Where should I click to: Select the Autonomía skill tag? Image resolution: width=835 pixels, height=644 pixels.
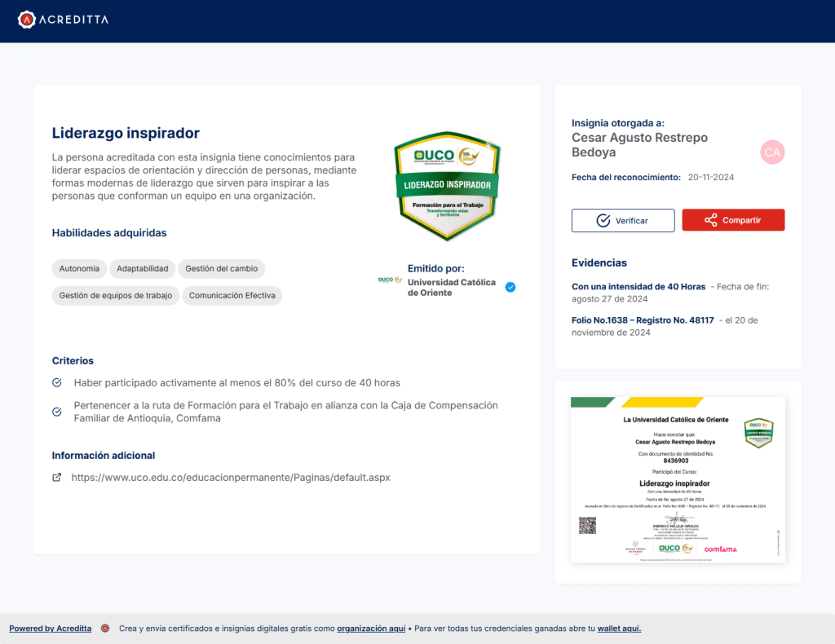point(79,269)
